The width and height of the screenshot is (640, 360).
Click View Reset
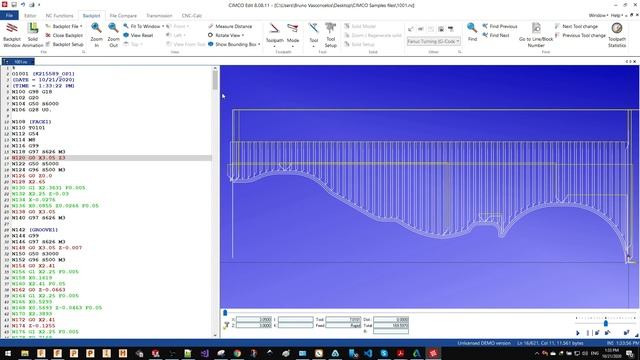138,35
